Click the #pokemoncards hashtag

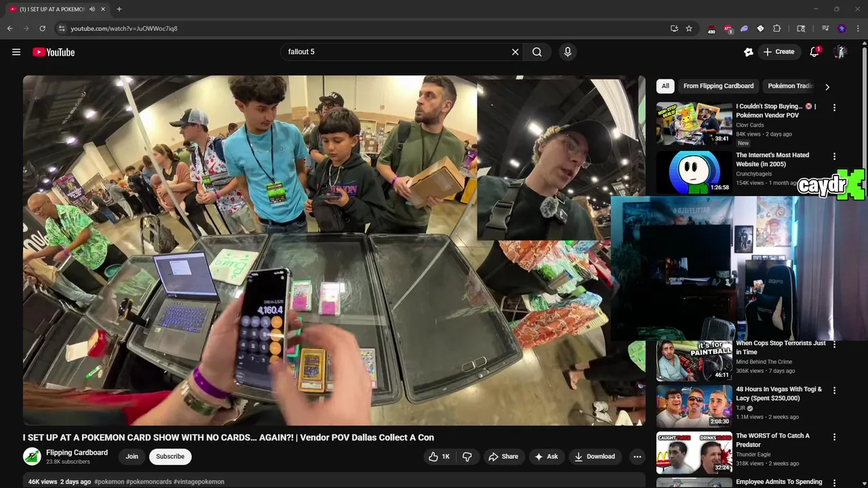pos(149,482)
